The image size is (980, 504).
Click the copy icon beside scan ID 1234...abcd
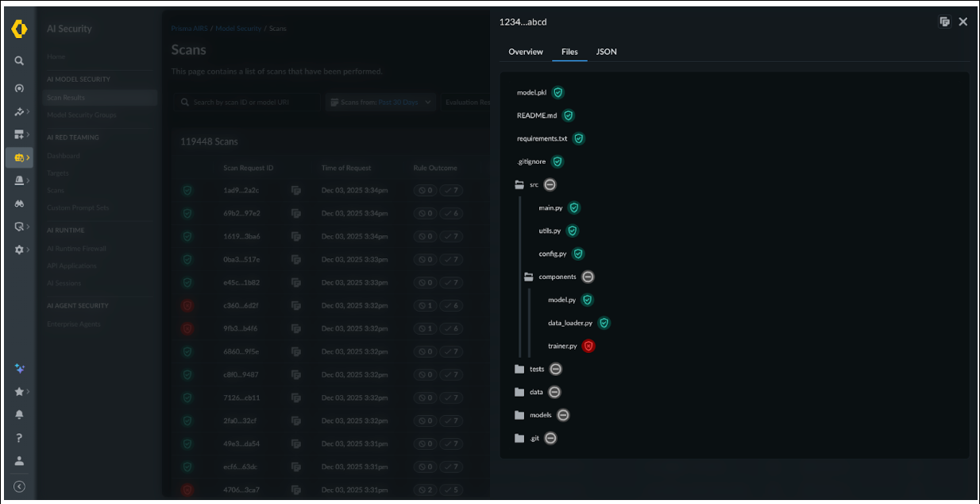(944, 21)
